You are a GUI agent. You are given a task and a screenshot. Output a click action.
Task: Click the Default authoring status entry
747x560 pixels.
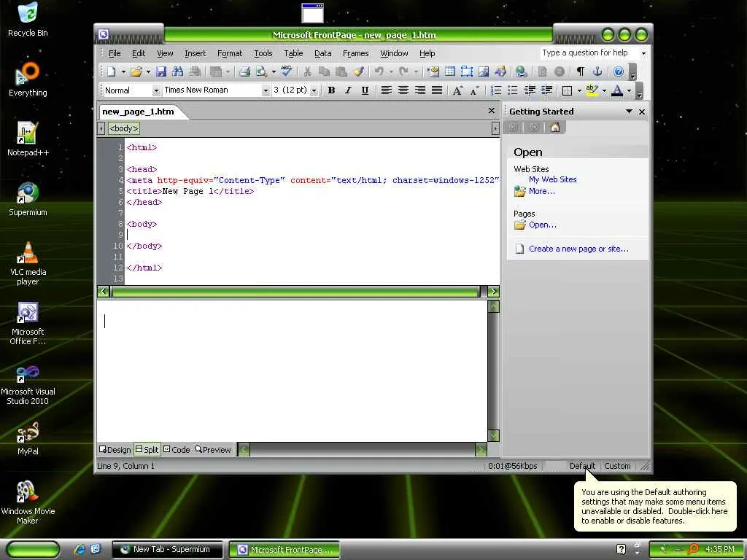pos(582,466)
